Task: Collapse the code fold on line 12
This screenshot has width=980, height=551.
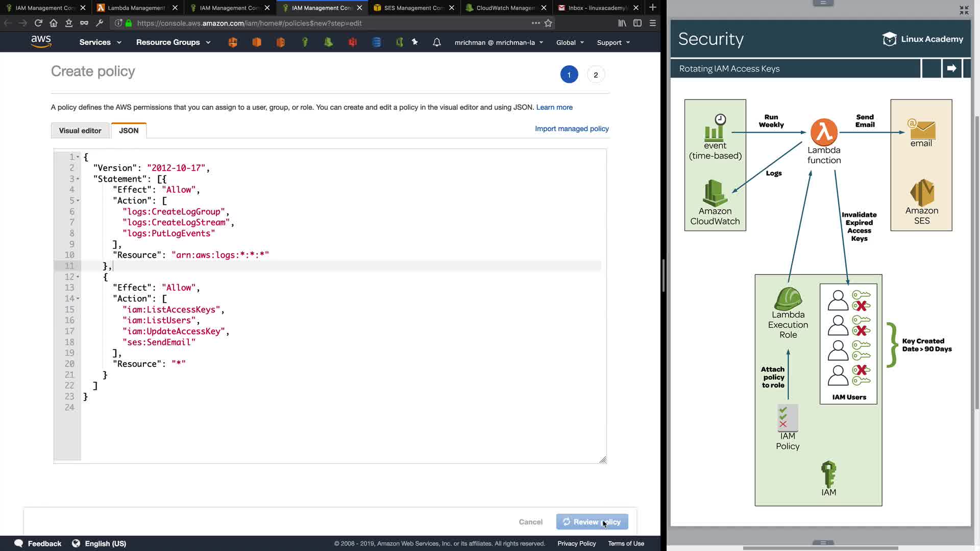Action: click(78, 277)
